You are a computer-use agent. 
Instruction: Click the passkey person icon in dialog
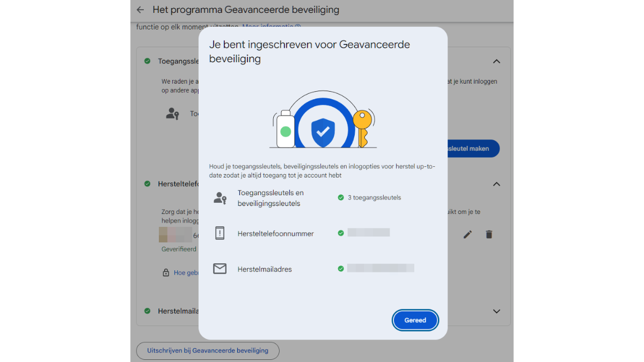click(x=220, y=198)
